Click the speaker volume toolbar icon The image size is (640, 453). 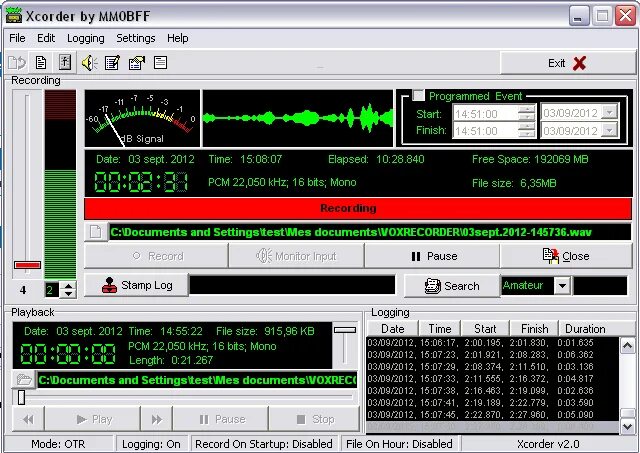coord(89,63)
